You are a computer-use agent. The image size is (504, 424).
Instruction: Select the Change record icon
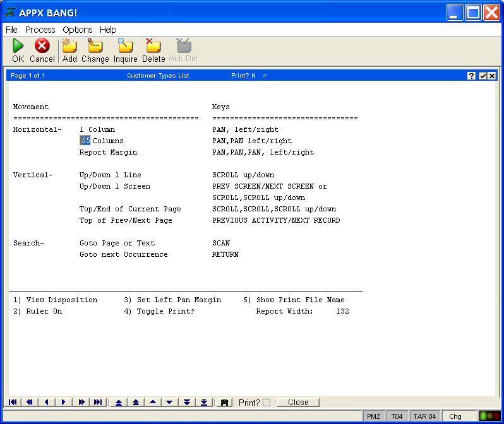[95, 45]
